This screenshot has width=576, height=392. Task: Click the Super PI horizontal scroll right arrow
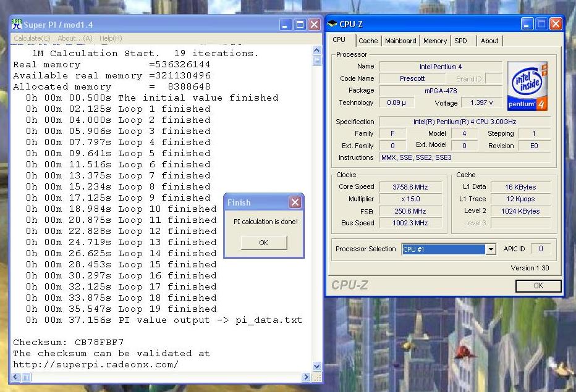click(306, 377)
